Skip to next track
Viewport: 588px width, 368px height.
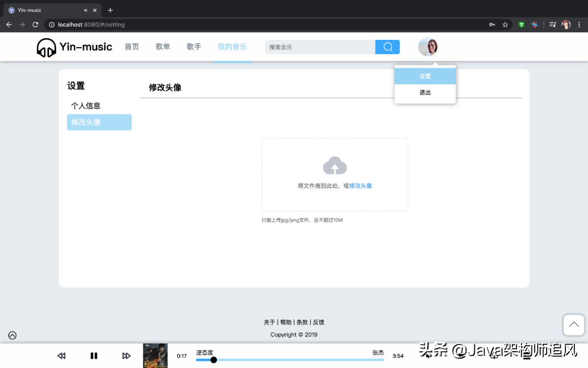(x=126, y=355)
